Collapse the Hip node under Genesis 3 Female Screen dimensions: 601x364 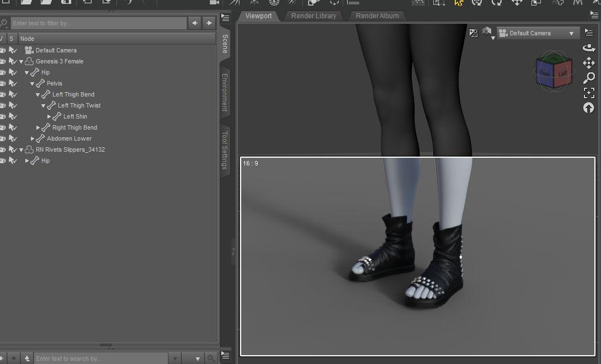pos(26,73)
